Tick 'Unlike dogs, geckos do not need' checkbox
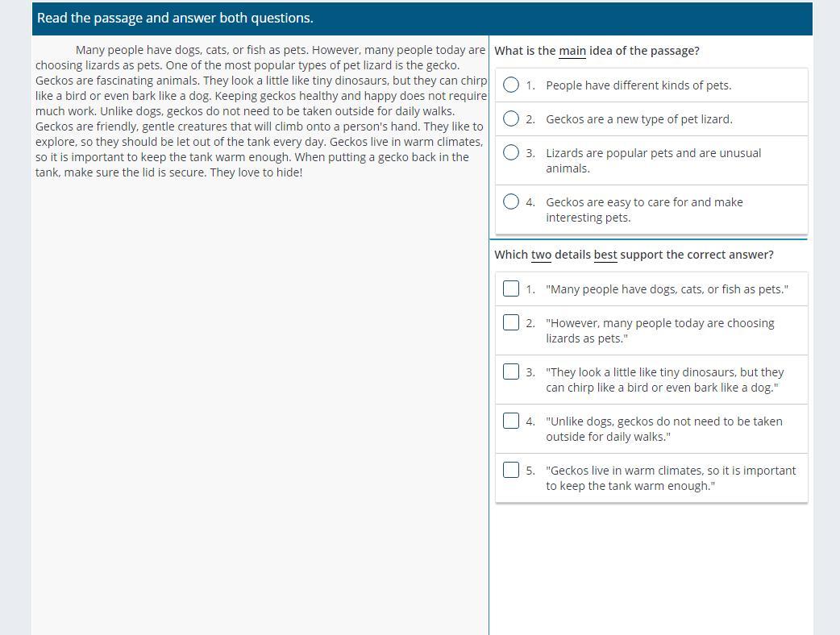The height and width of the screenshot is (635, 840). coord(511,421)
